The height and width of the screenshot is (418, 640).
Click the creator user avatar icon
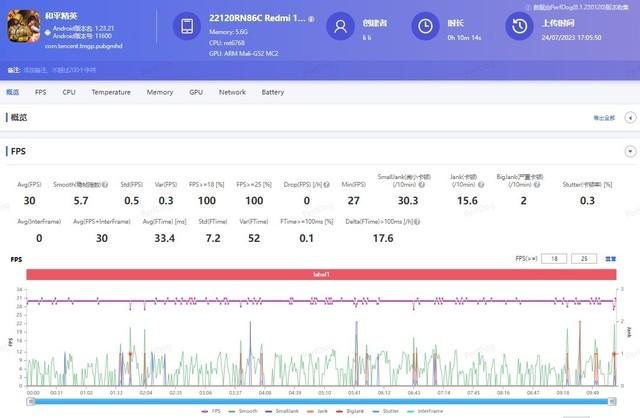point(342,25)
